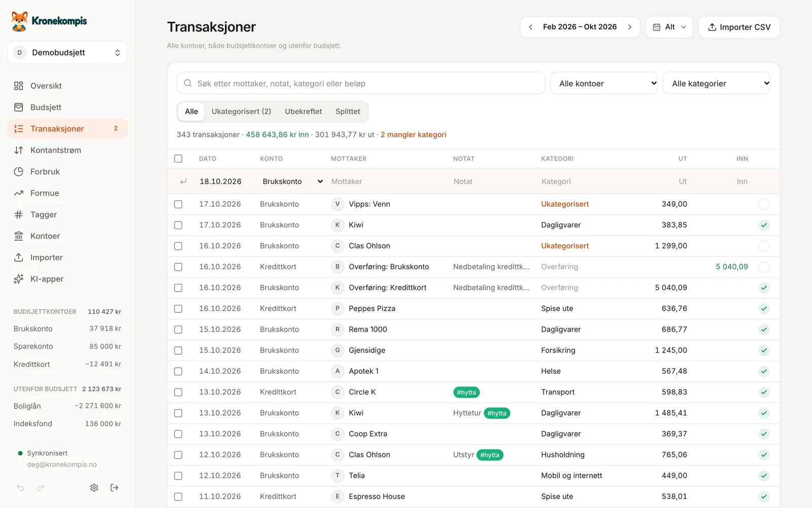Viewport: 812px width, 508px height.
Task: Open Kontantstrøm arrows icon
Action: (19, 150)
